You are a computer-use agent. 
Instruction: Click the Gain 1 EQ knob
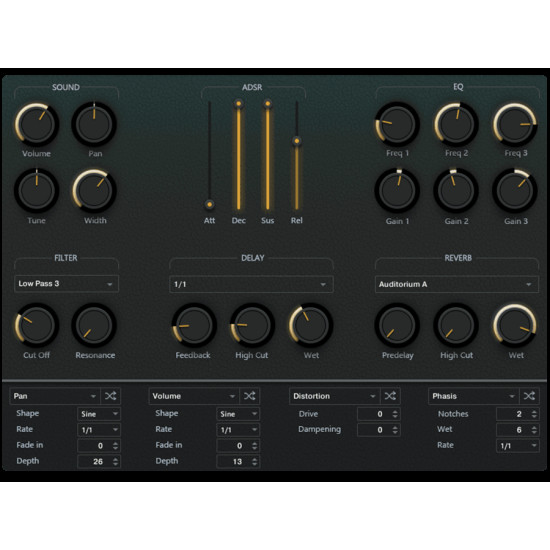point(397,190)
